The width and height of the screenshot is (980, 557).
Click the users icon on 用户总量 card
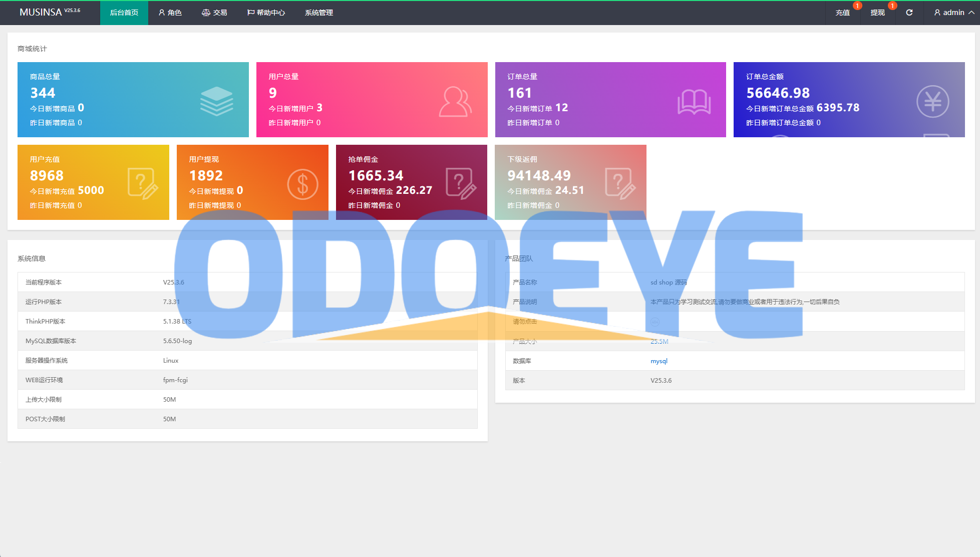[x=455, y=102]
